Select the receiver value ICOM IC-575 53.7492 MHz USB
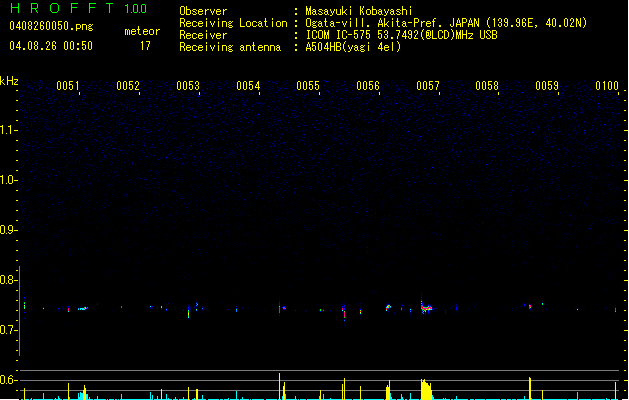This screenshot has width=629, height=400. coord(401,35)
